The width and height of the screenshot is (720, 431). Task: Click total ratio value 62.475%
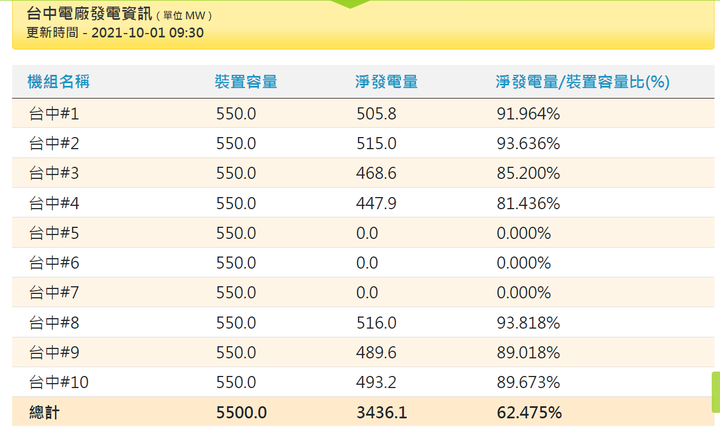[x=529, y=413]
